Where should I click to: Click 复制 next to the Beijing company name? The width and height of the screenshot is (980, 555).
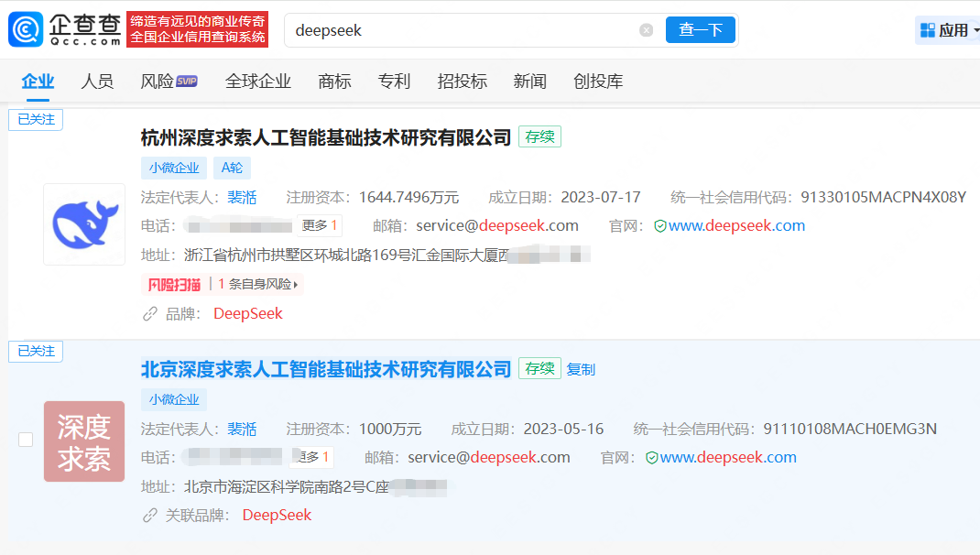point(581,370)
